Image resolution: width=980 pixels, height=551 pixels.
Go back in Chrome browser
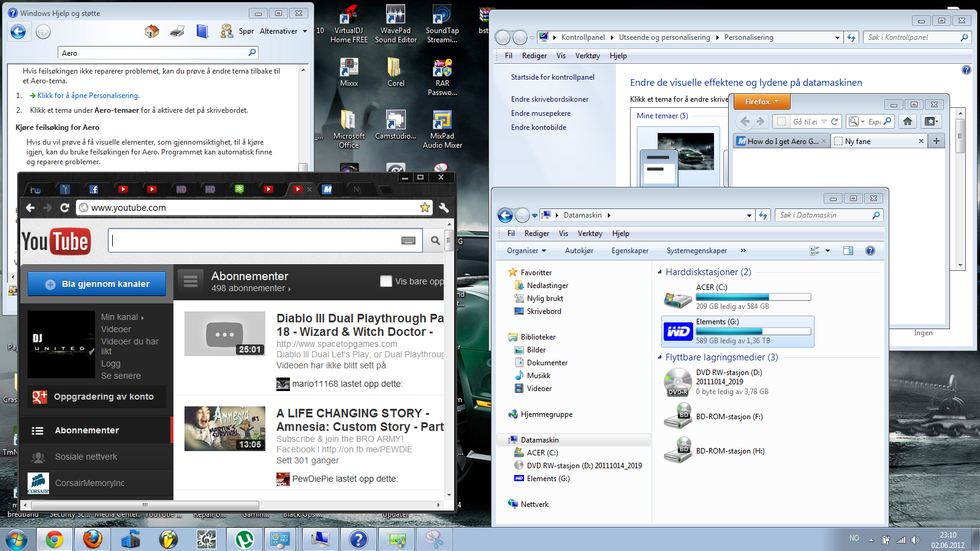(30, 208)
